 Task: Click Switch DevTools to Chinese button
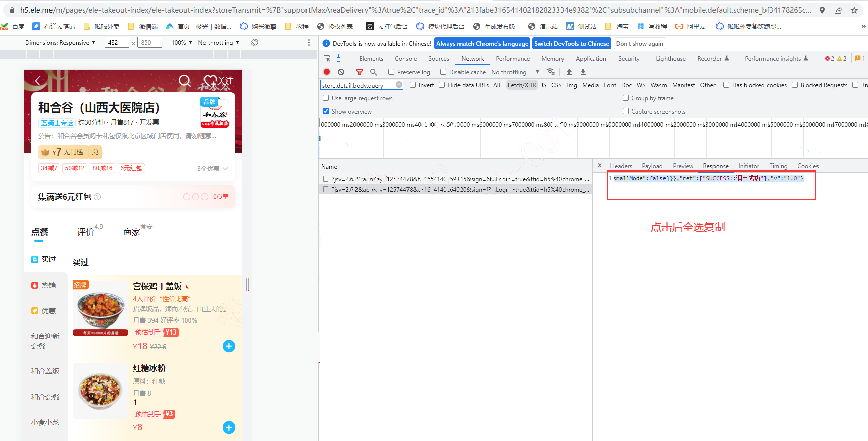[572, 43]
